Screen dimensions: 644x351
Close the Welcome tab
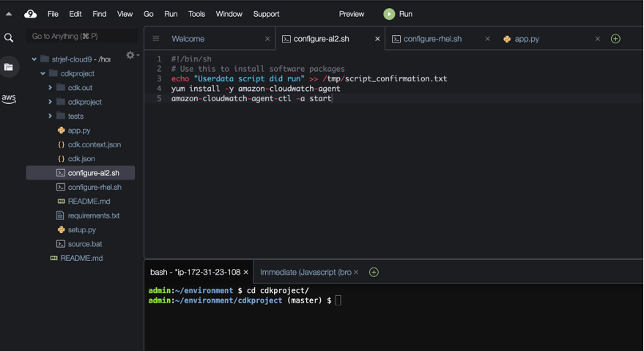coord(267,39)
